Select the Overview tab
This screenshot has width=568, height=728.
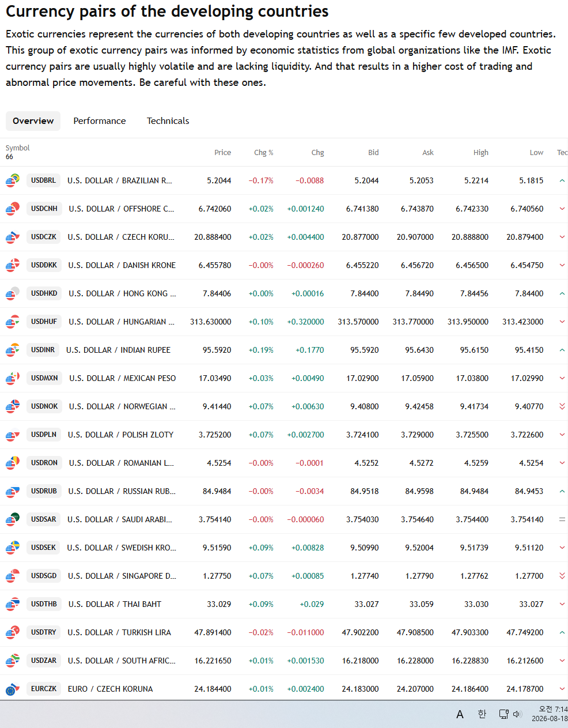pos(33,121)
